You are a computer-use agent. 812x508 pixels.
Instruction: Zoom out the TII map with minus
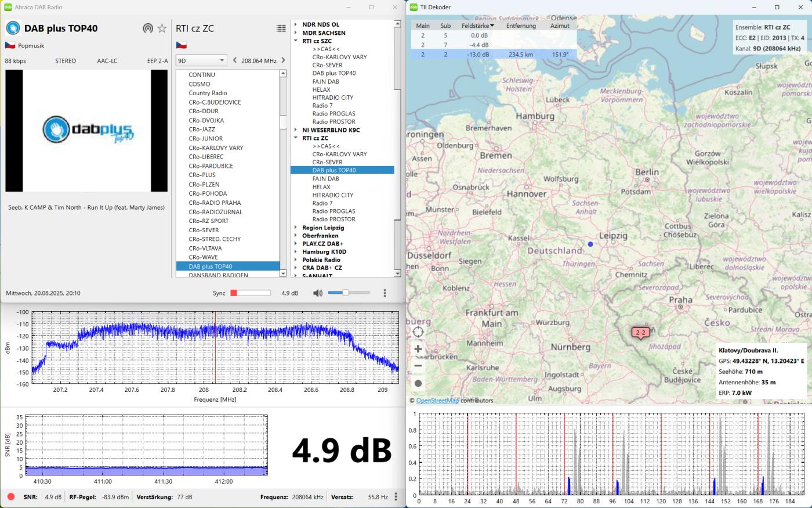[418, 366]
